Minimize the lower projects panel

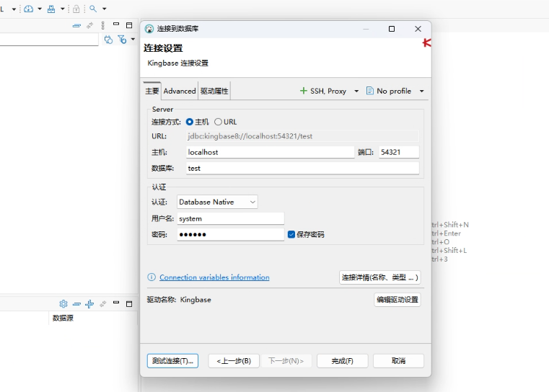(x=116, y=303)
